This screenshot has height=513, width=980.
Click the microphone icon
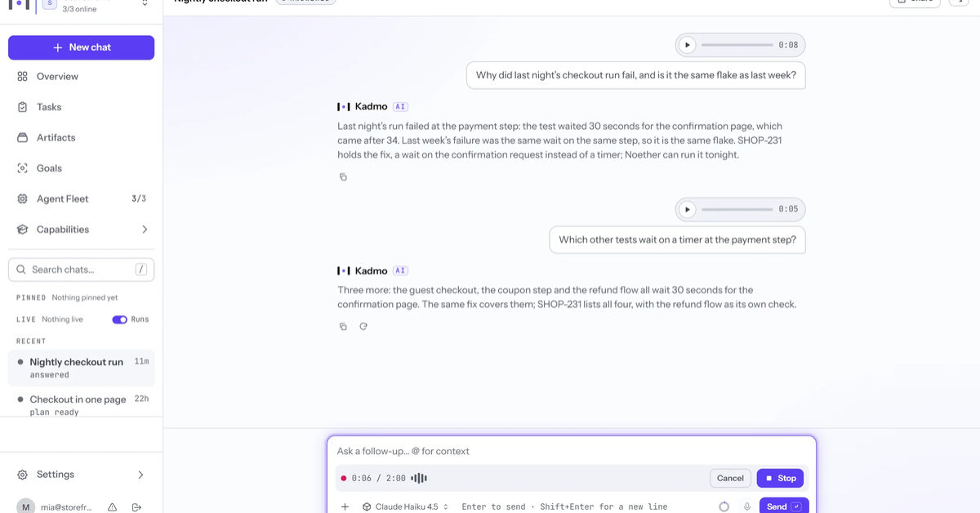(x=746, y=507)
